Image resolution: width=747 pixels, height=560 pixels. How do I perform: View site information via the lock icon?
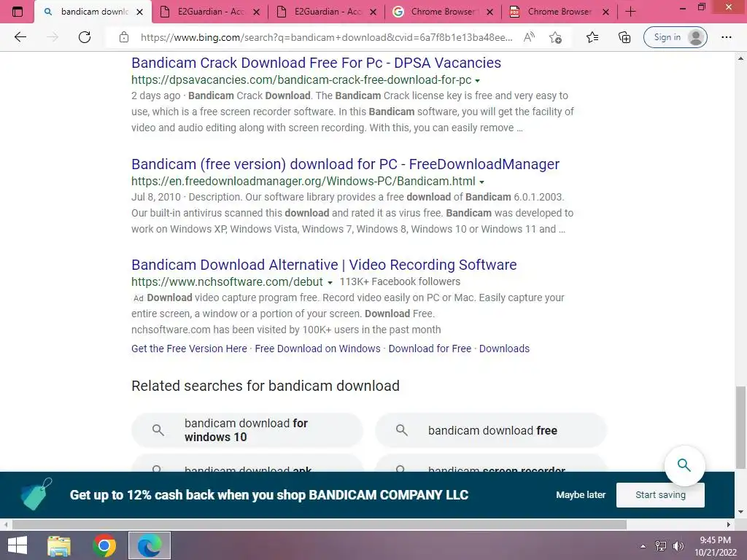pyautogui.click(x=124, y=37)
